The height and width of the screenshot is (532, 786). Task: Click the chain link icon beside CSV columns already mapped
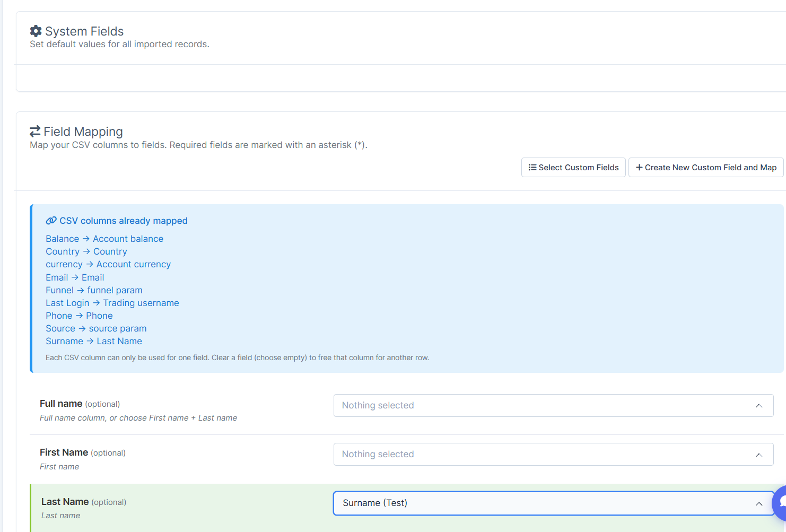tap(51, 221)
